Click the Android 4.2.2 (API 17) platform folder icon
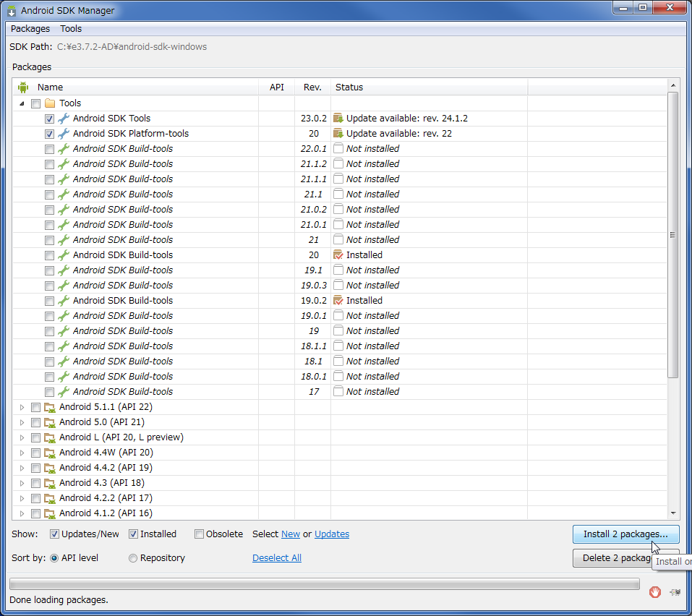The image size is (692, 616). click(x=50, y=498)
